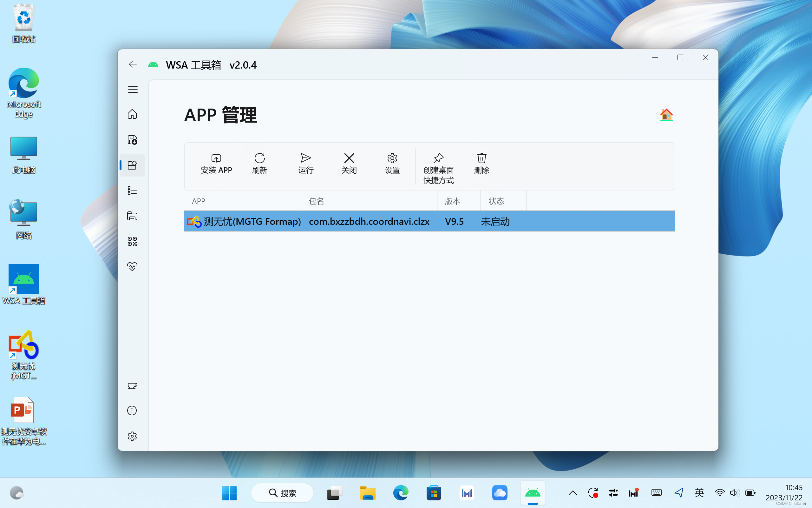Click the weather widget at taskbar left

[16, 493]
